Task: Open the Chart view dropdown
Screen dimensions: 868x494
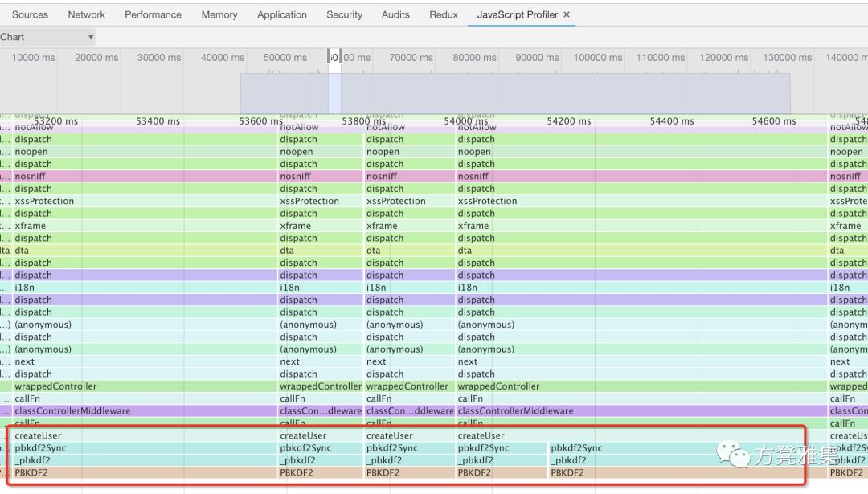Action: [x=47, y=37]
